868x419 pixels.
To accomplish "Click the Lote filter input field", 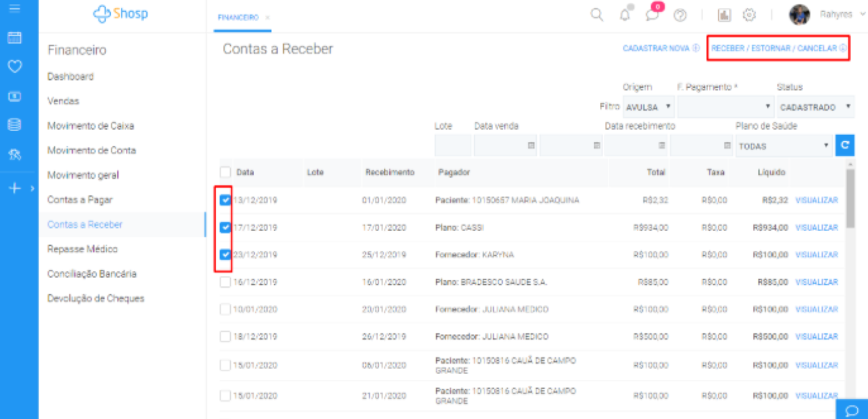I will tap(453, 146).
